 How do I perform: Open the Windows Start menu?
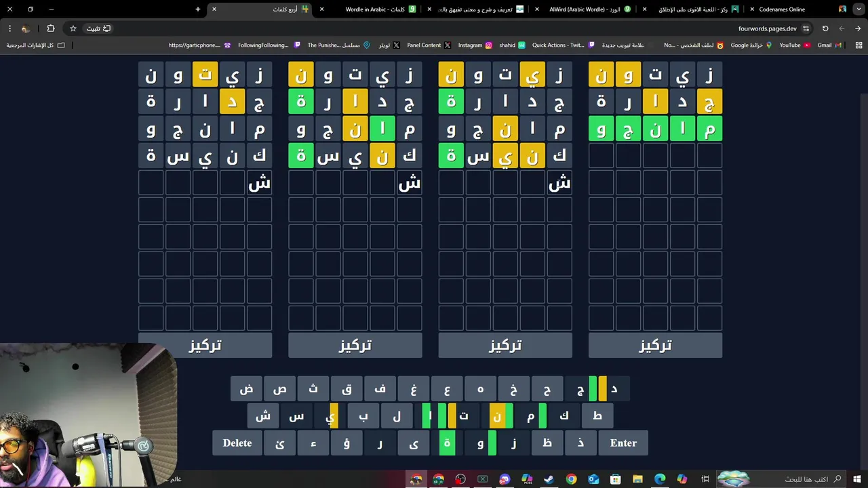pos(858,479)
